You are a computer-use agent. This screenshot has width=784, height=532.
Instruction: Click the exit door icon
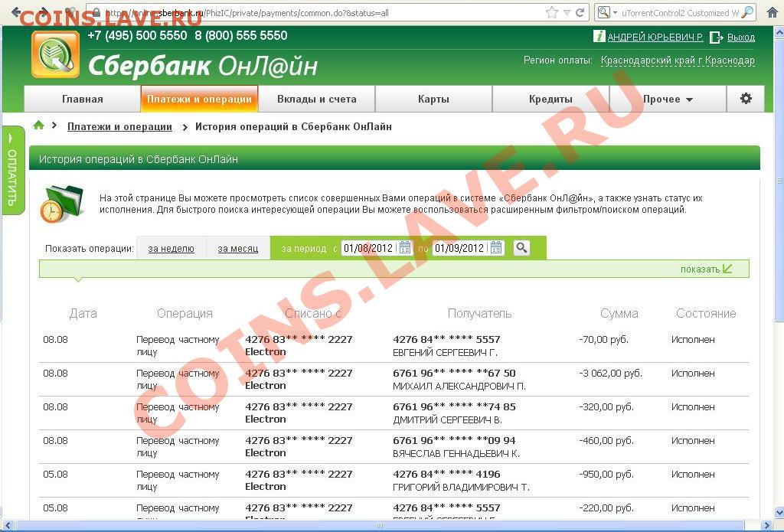pyautogui.click(x=717, y=37)
